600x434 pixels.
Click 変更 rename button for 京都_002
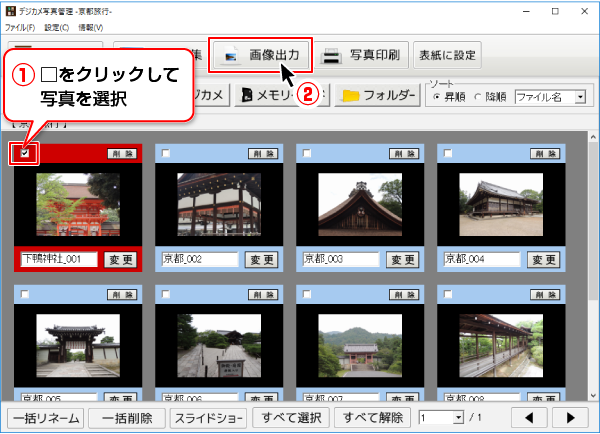[x=261, y=260]
